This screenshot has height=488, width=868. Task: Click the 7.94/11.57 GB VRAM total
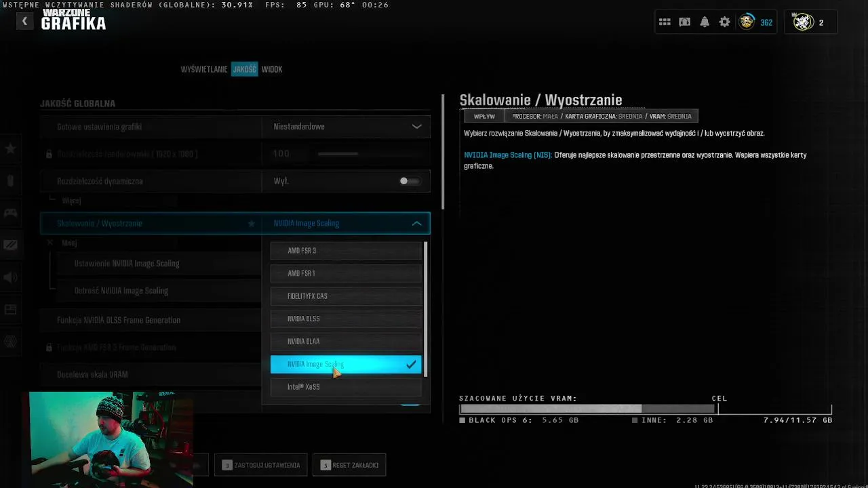point(797,420)
